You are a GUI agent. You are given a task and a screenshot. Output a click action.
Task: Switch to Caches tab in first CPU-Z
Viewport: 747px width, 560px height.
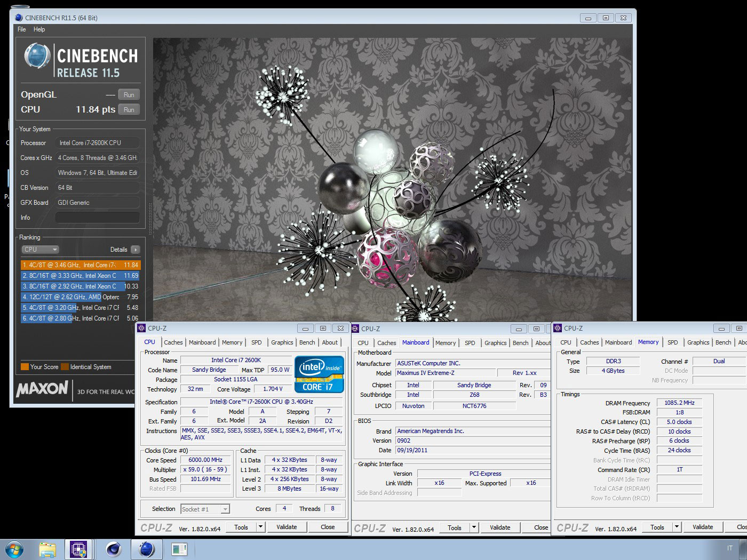tap(173, 342)
